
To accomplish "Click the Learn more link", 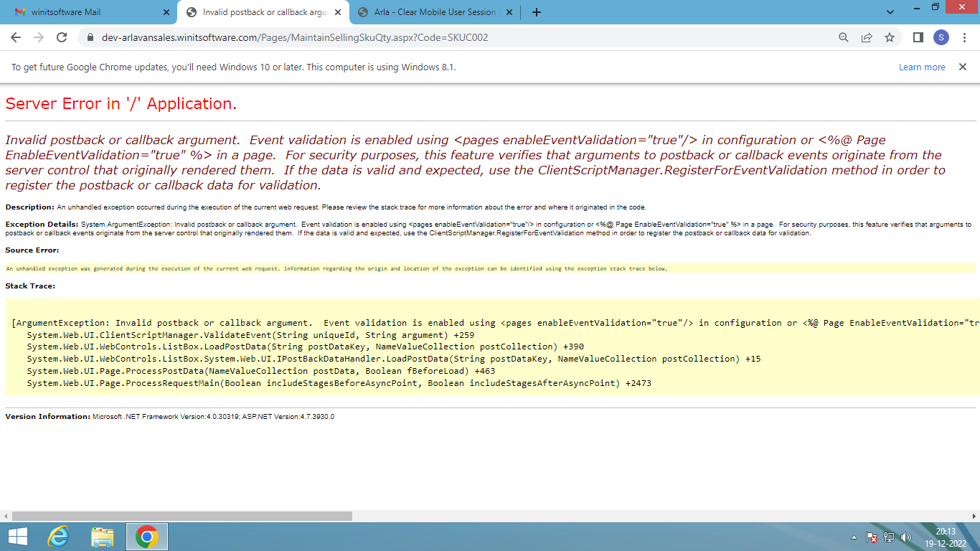I will click(x=922, y=67).
